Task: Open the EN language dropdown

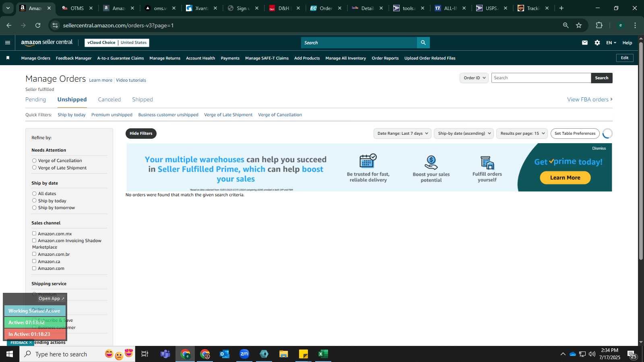Action: tap(611, 43)
